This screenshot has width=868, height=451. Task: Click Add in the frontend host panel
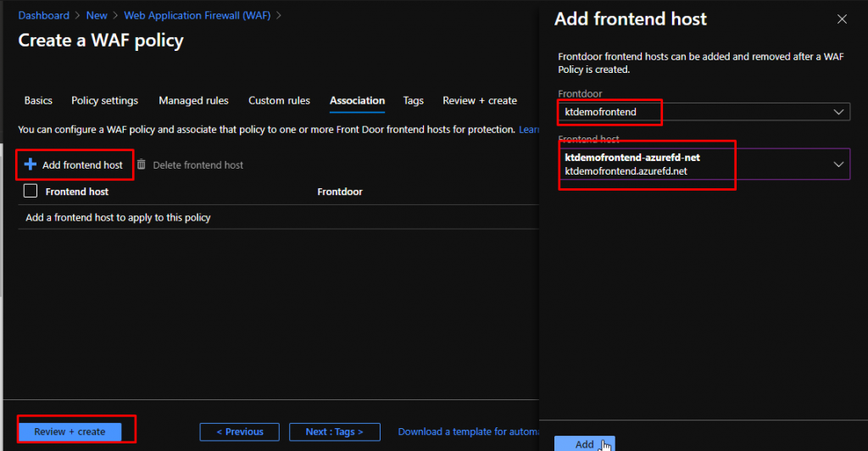[585, 444]
